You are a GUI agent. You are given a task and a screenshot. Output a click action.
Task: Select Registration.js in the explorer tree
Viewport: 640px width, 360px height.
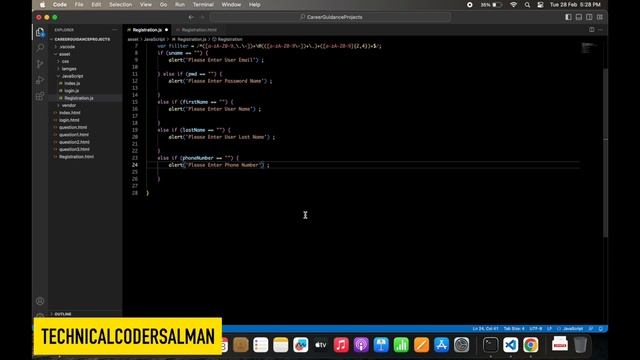tap(79, 98)
